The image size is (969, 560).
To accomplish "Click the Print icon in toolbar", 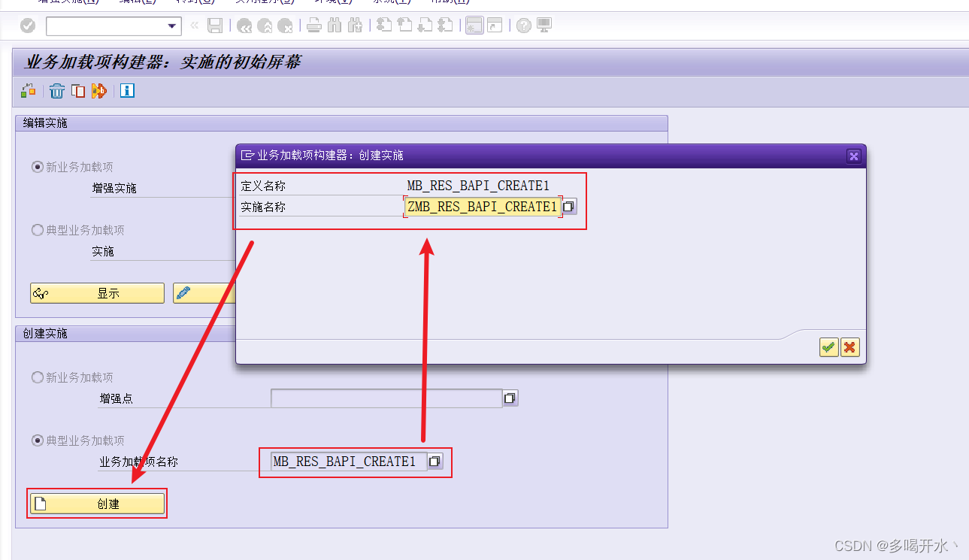I will click(313, 25).
